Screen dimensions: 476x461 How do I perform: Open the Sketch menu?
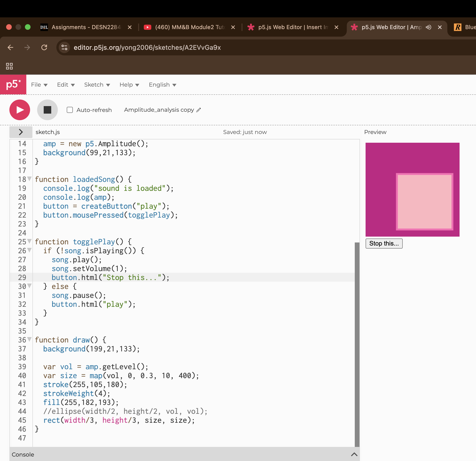[x=97, y=85]
